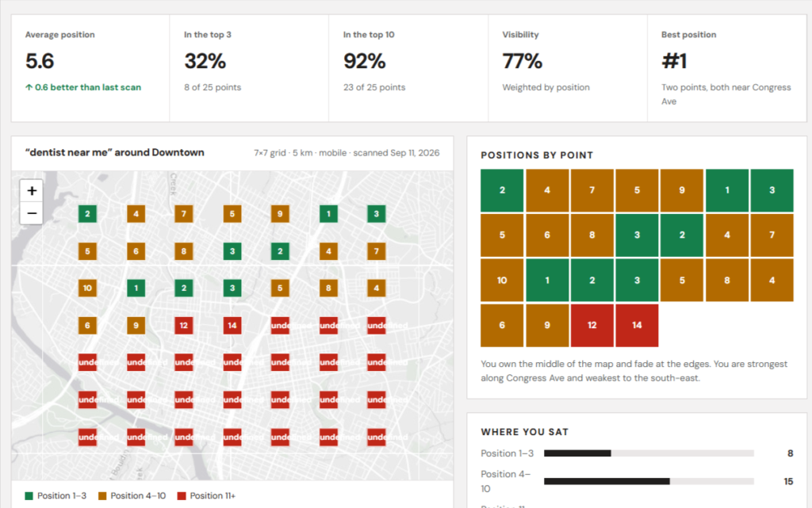
Task: Click green map marker 1 beside marker 10
Action: coord(136,288)
